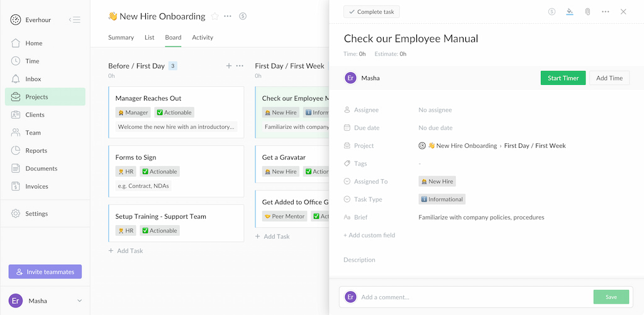Viewport: 644px width, 315px height.
Task: Click the Save comment button
Action: (x=611, y=297)
